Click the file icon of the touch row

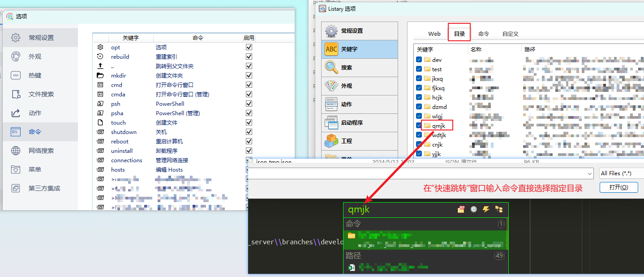(x=100, y=122)
